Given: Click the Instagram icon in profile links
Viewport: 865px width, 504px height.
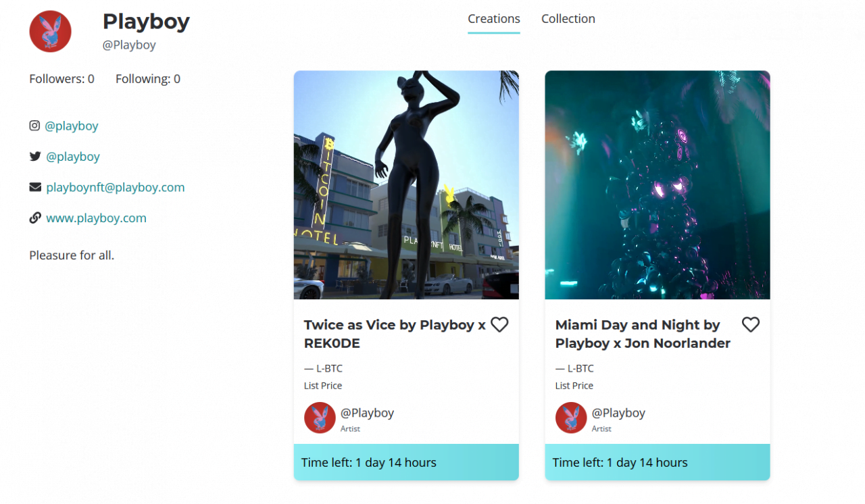Looking at the screenshot, I should [34, 126].
